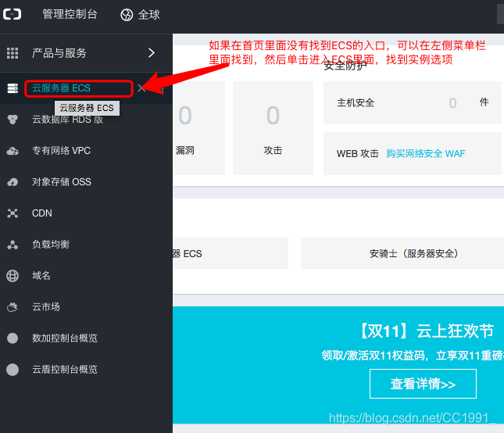Click the 主机安全 row
Image resolution: width=504 pixels, height=433 pixels.
pos(413,103)
